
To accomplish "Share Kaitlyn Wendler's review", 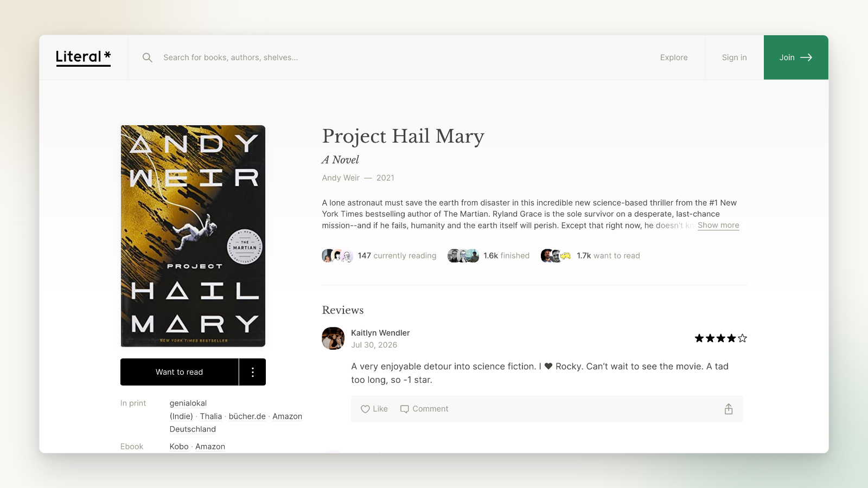I will point(729,409).
